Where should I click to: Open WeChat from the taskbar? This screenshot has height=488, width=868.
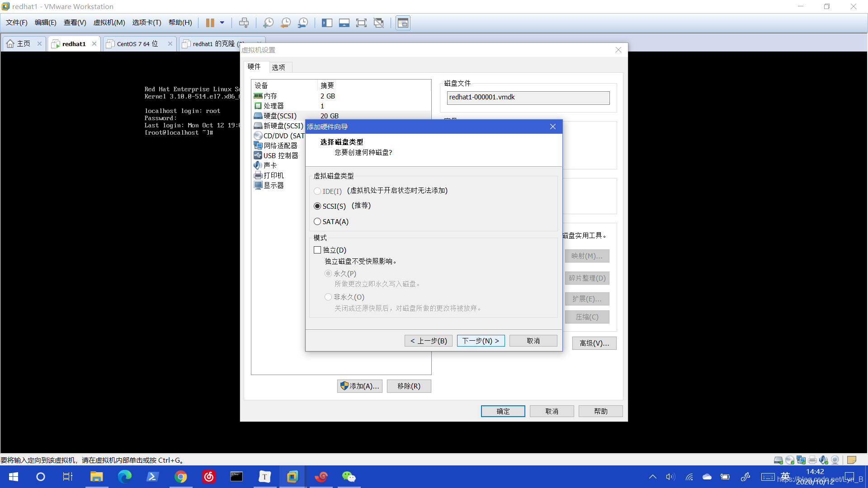(x=349, y=477)
